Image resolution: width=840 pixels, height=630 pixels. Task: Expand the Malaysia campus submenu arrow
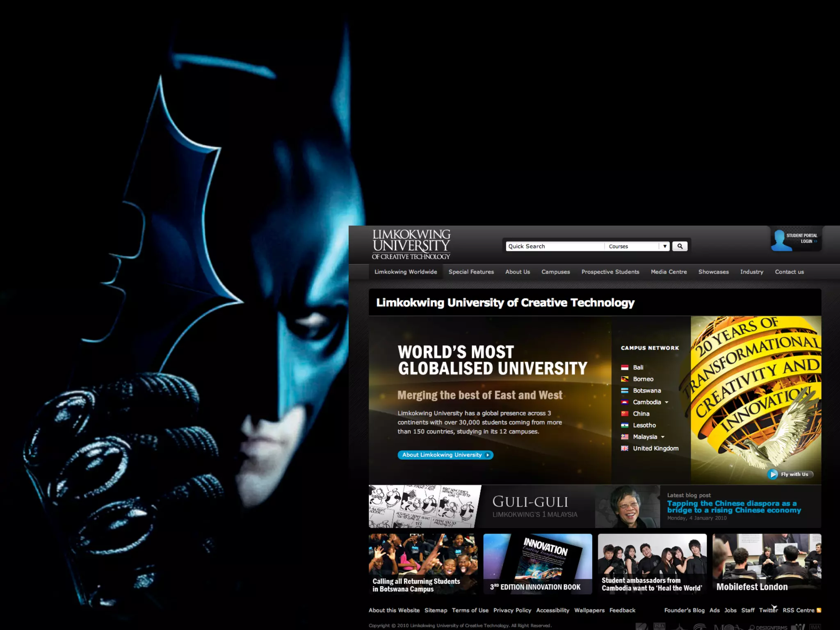pyautogui.click(x=663, y=437)
